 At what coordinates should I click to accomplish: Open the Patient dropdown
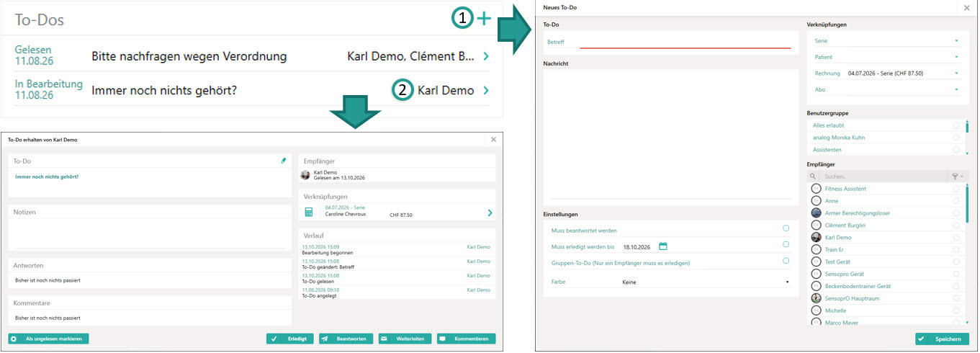coord(886,57)
